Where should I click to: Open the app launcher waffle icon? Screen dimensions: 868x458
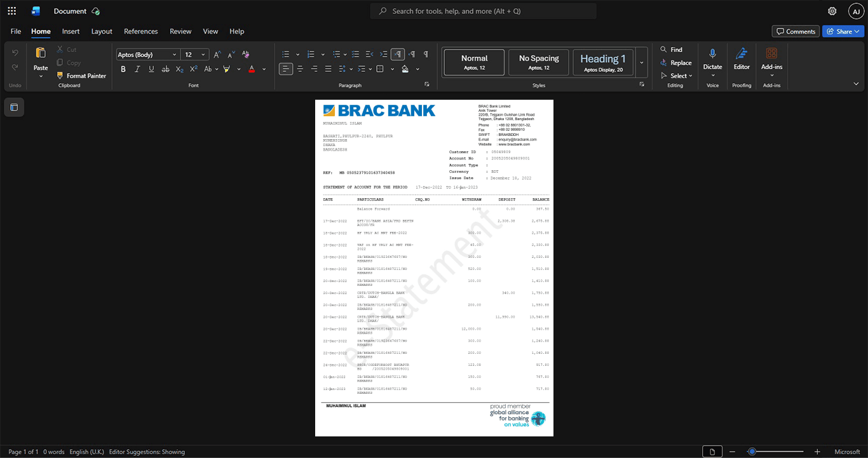[x=11, y=11]
